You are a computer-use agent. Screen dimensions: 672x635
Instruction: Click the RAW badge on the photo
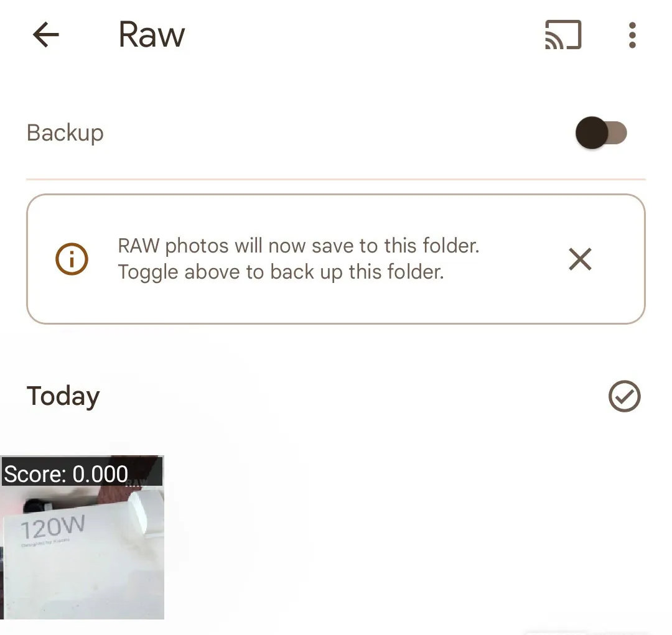[137, 483]
